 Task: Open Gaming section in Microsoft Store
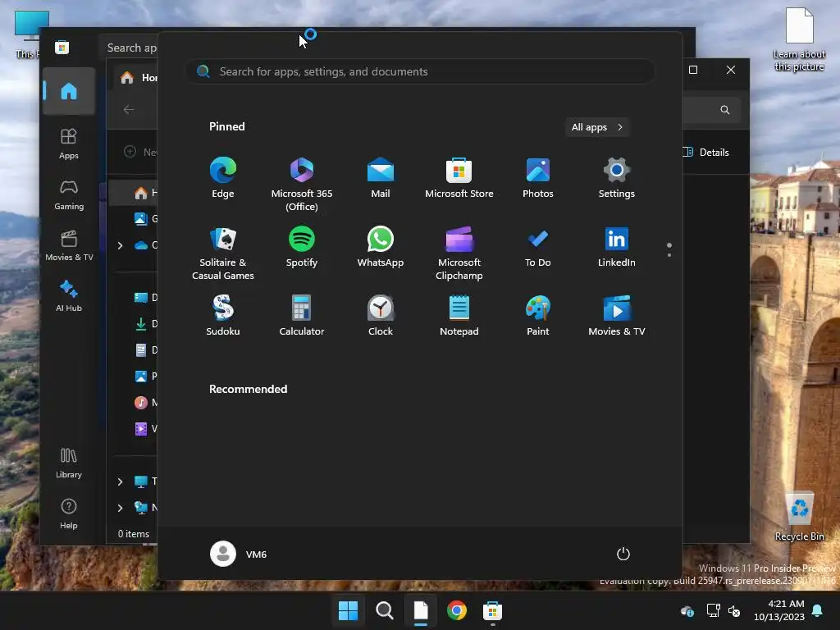(x=69, y=194)
